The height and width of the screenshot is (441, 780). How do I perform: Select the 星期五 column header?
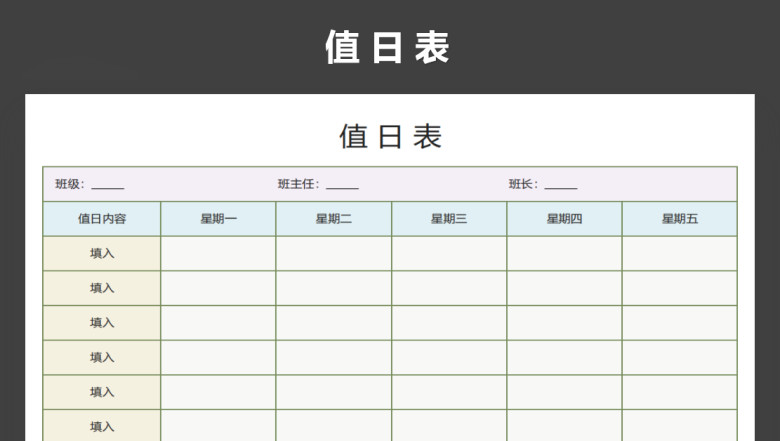click(680, 219)
